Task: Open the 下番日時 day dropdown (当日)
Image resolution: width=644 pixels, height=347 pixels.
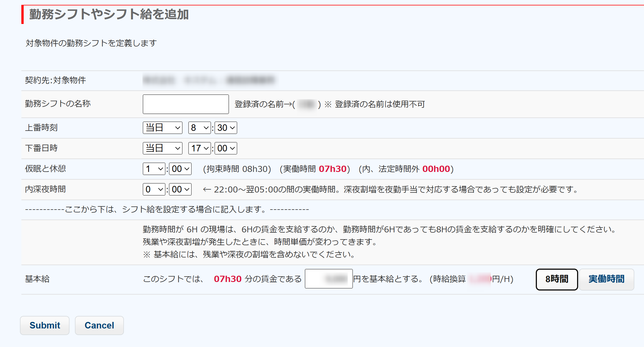Action: coord(163,148)
